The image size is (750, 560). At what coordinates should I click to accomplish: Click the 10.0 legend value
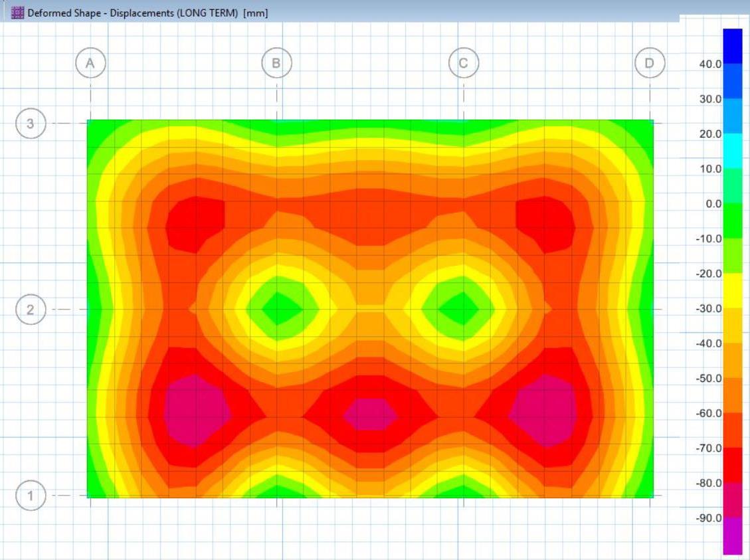pos(710,169)
